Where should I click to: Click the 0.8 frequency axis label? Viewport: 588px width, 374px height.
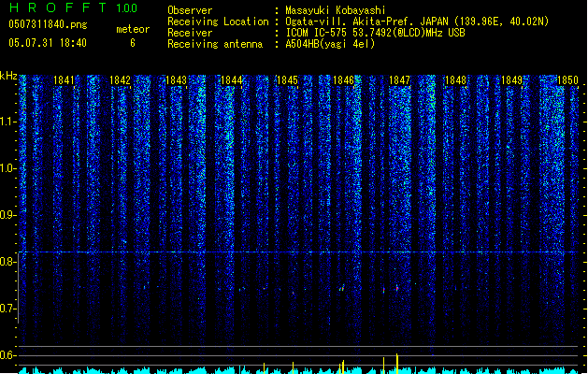(x=7, y=262)
